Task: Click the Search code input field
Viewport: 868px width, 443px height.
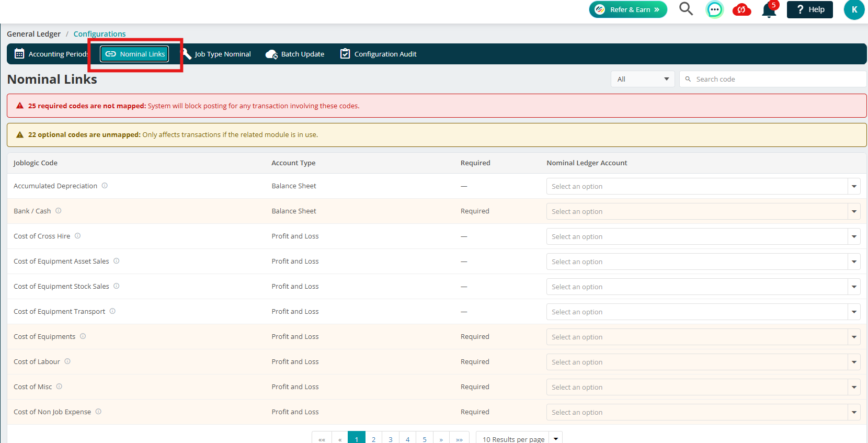Action: (x=773, y=79)
